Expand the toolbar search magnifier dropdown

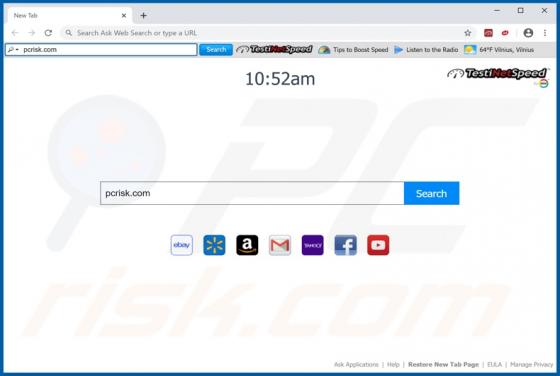tap(13, 50)
